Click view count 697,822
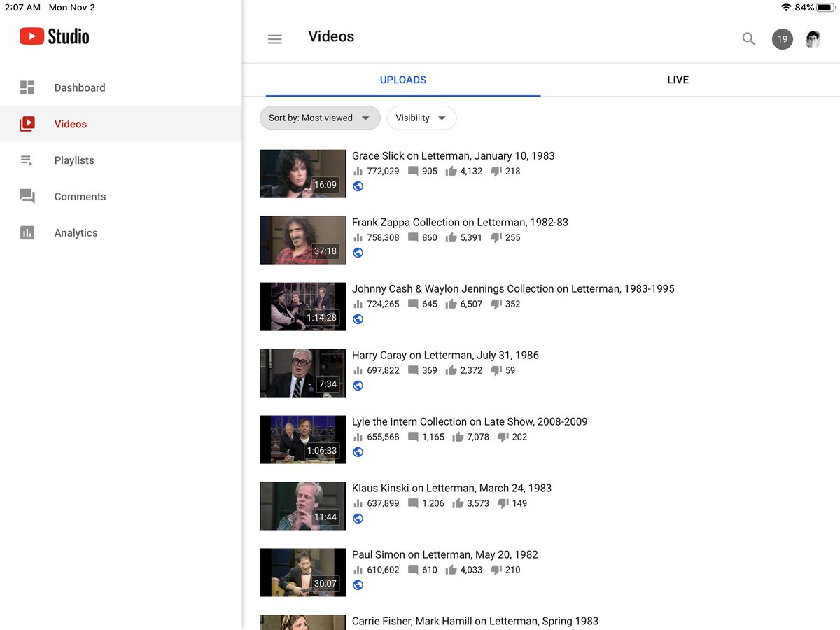Screen dimensions: 840x630 (383, 370)
